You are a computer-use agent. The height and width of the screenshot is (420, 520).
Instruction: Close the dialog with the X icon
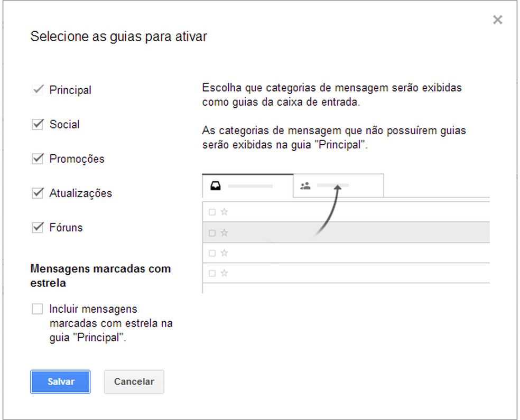point(497,20)
